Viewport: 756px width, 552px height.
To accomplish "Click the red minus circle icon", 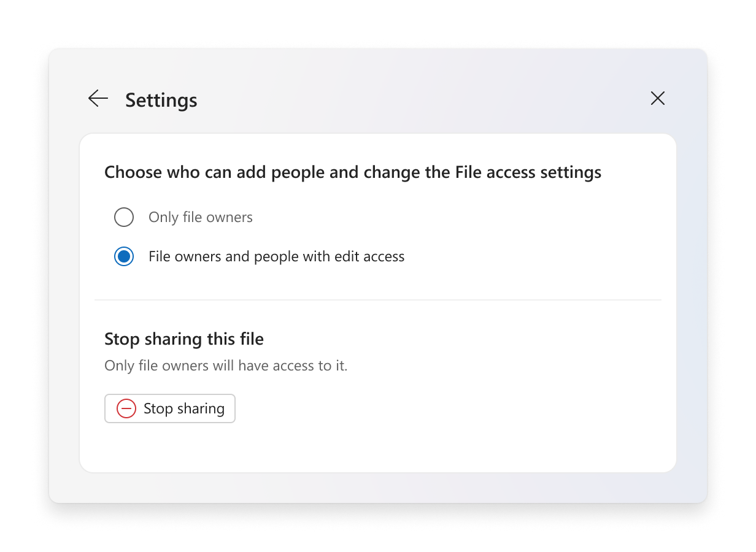I will pos(126,408).
